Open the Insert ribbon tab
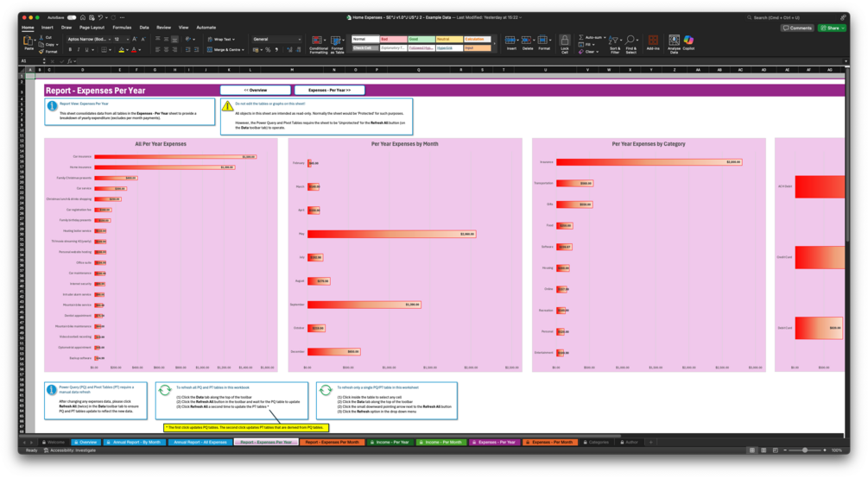The height and width of the screenshot is (478, 868). tap(47, 27)
